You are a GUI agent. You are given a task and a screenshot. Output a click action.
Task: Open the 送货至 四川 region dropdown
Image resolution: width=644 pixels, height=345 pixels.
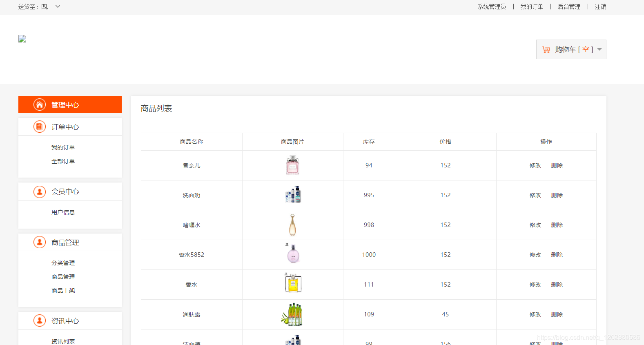pyautogui.click(x=39, y=7)
